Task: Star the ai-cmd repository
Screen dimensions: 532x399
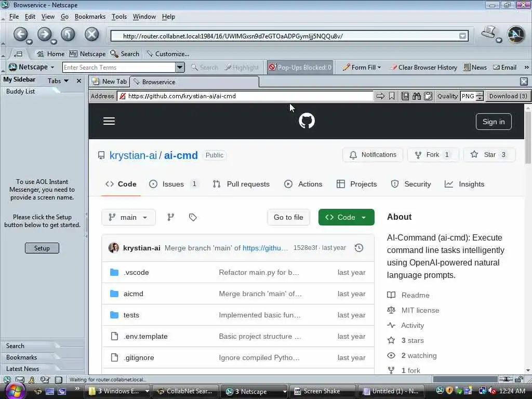Action: tap(489, 155)
